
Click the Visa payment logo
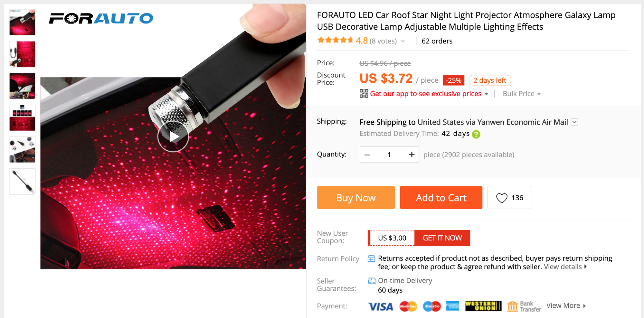click(380, 306)
